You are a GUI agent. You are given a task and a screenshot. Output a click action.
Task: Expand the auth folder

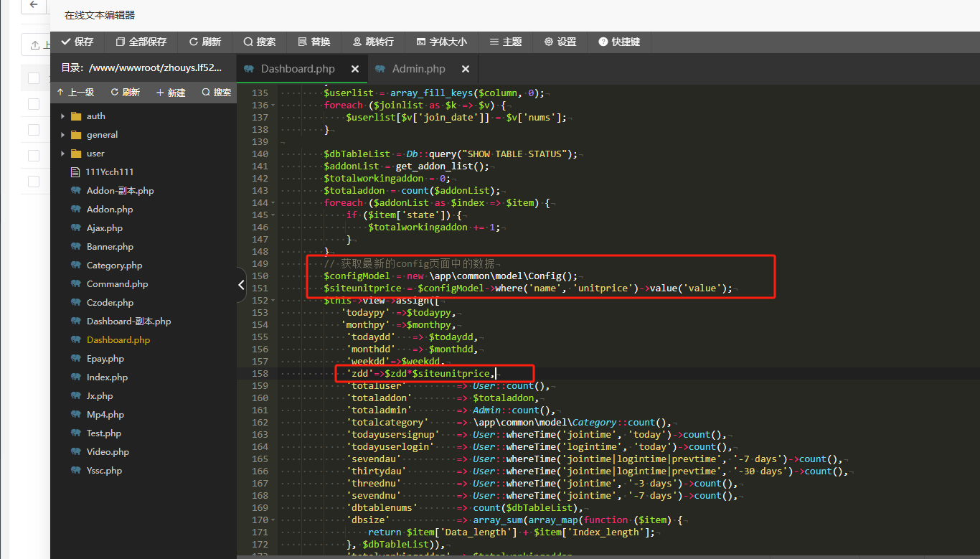tap(95, 116)
